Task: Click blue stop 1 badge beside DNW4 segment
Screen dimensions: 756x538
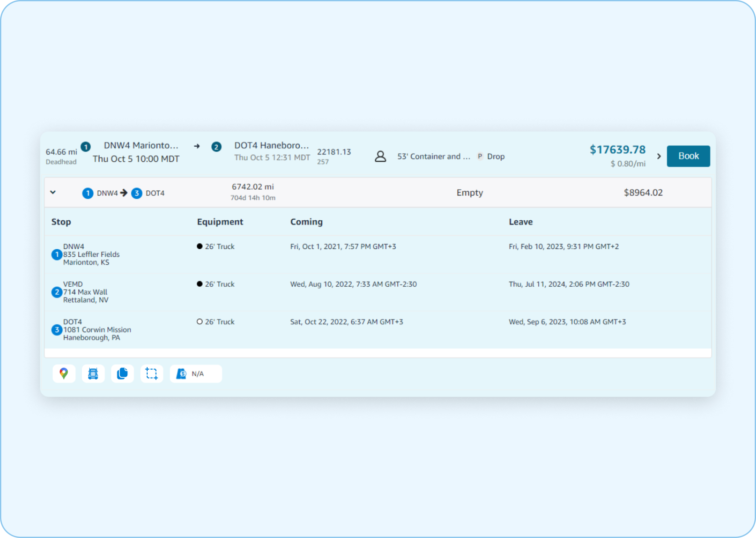Action: (88, 193)
